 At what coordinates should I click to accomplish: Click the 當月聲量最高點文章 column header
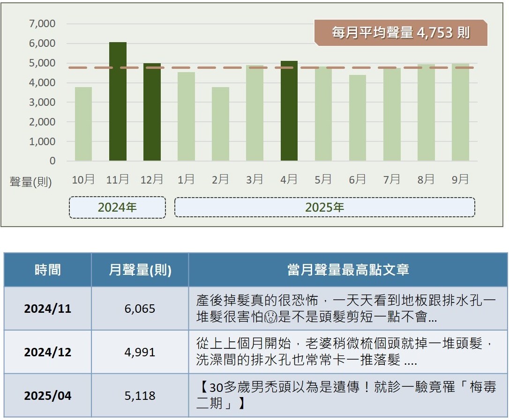coord(348,270)
